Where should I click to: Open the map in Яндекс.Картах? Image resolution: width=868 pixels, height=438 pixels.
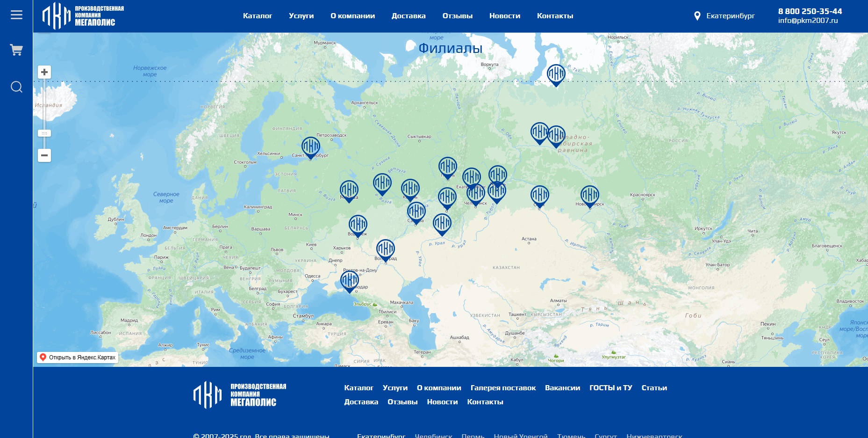78,358
